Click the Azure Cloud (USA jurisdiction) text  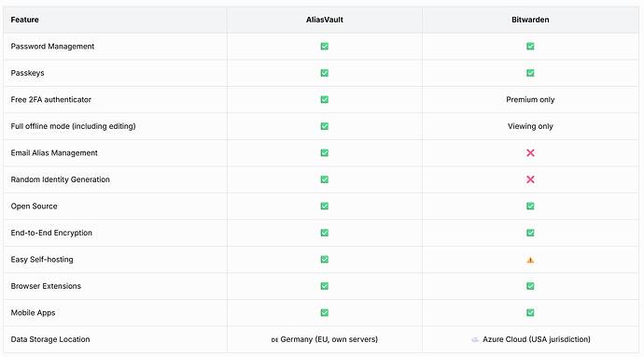click(537, 339)
